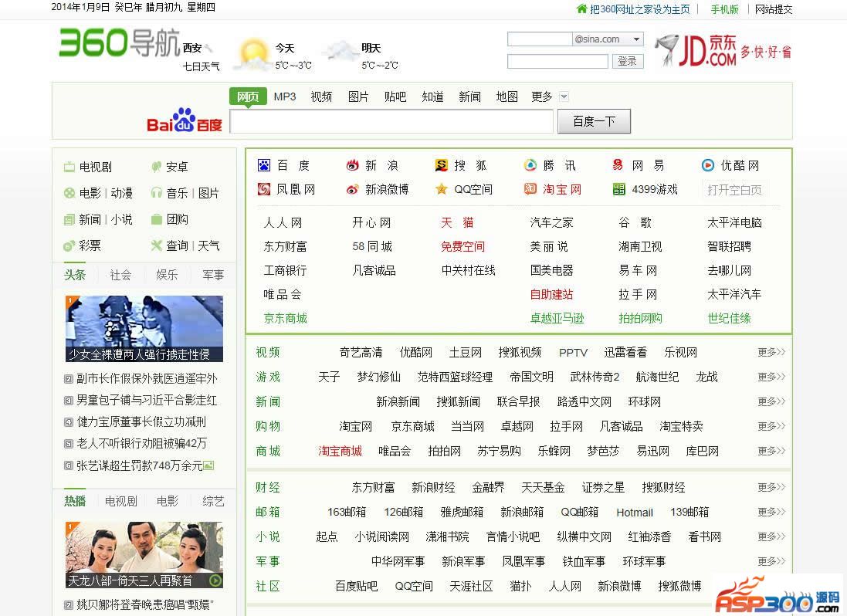Viewport: 847px width, 616px height.
Task: Click the star icon beside QQ空间
Action: (442, 189)
